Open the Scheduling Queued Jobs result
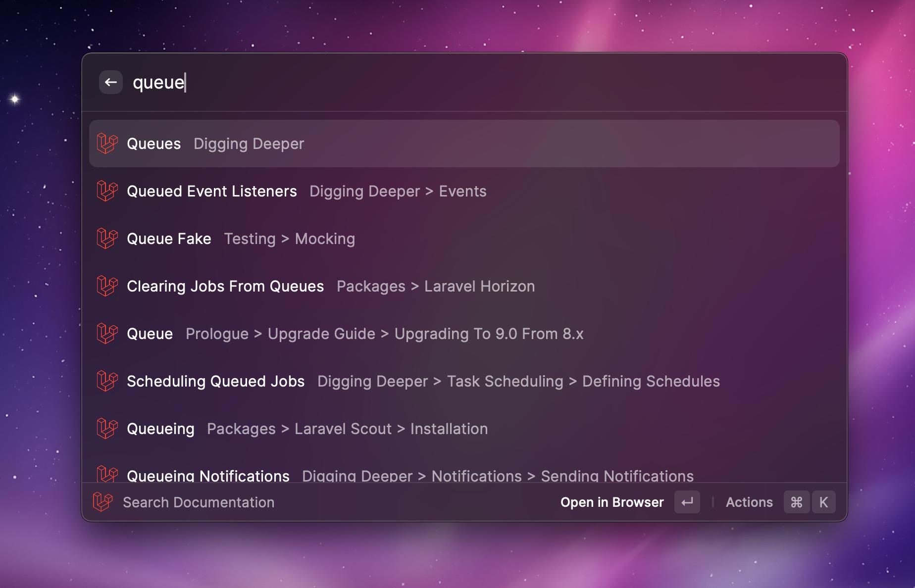The height and width of the screenshot is (588, 915). click(464, 381)
